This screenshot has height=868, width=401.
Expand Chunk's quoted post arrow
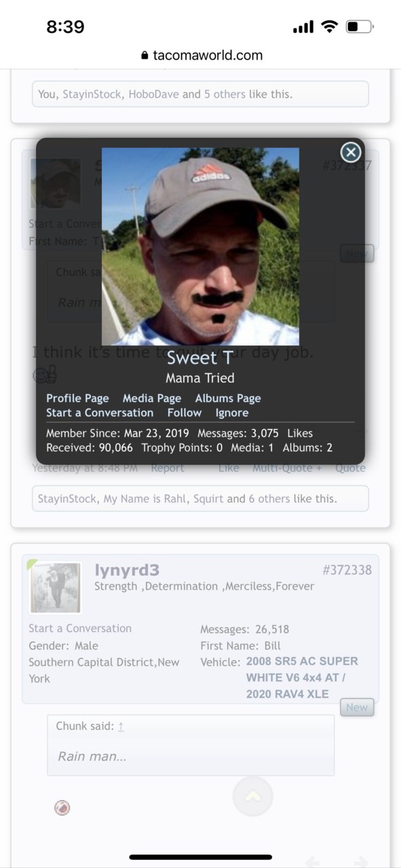[x=121, y=727]
